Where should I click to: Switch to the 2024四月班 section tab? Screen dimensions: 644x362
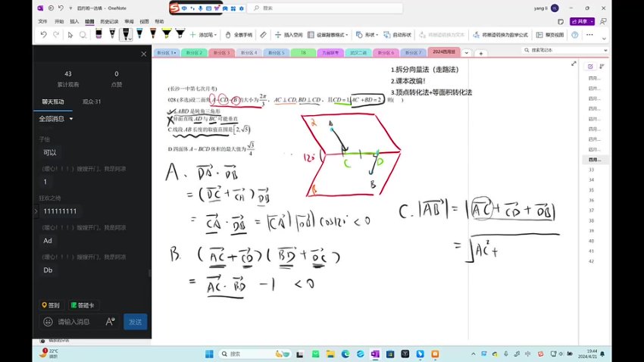(444, 53)
